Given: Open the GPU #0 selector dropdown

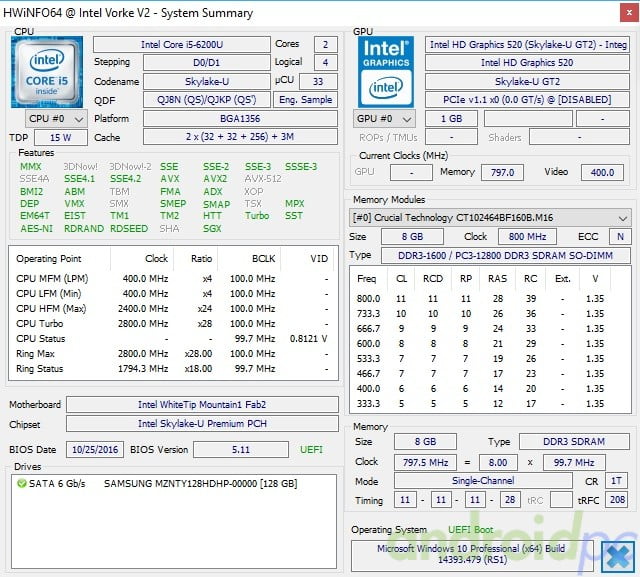Looking at the screenshot, I should point(384,119).
